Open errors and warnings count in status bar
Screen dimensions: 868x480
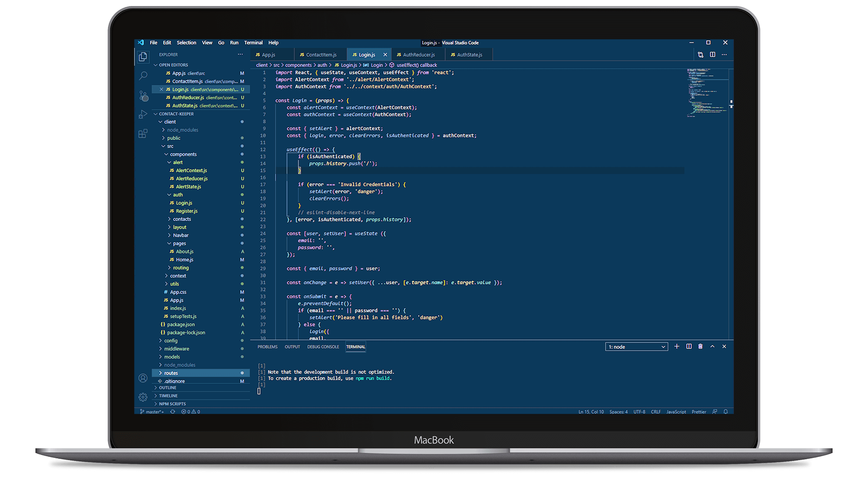[x=191, y=412]
